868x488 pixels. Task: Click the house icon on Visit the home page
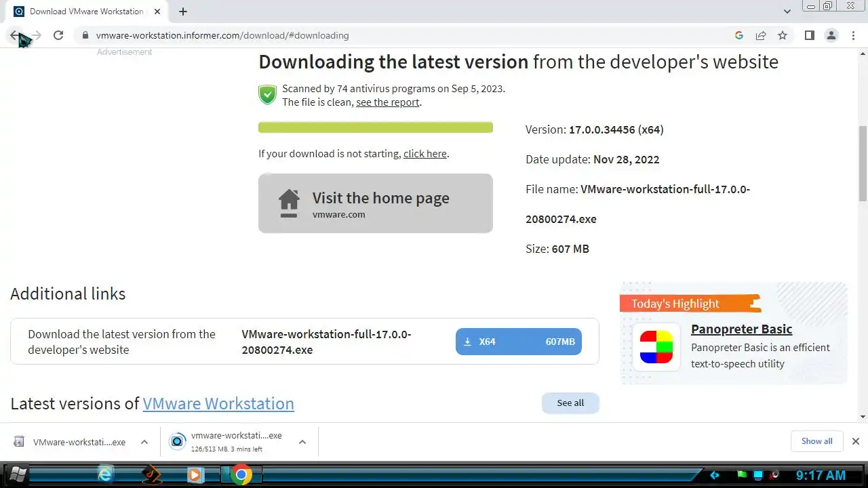click(289, 203)
